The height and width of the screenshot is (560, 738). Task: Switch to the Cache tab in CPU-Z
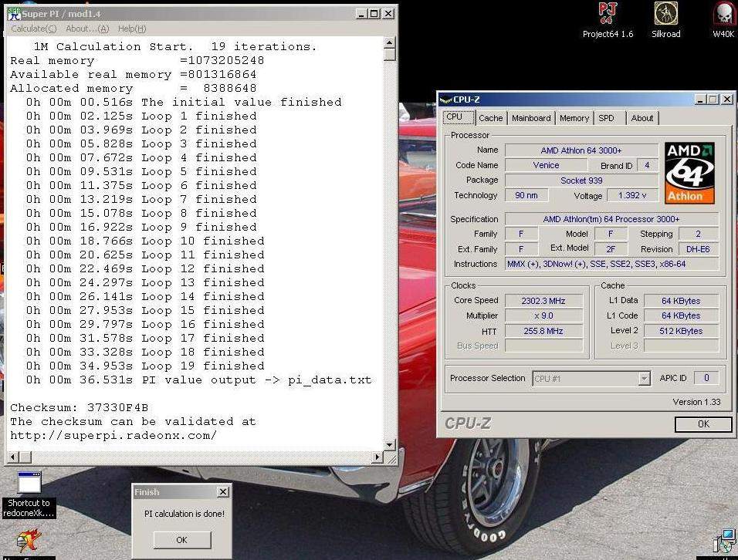tap(491, 118)
